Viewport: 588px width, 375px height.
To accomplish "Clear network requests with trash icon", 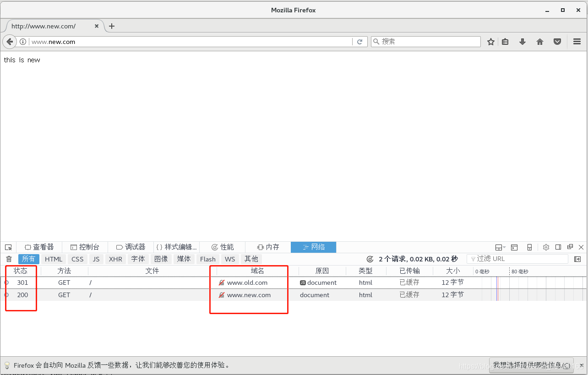I will [9, 259].
